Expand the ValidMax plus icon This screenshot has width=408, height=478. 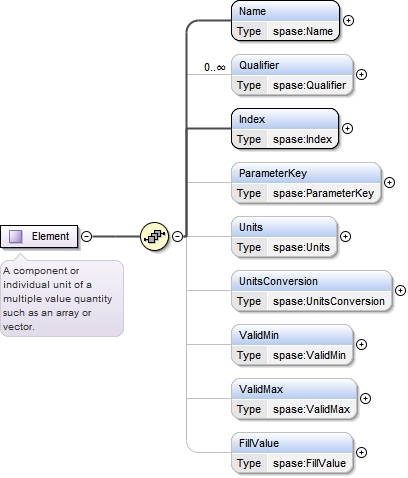(x=366, y=398)
